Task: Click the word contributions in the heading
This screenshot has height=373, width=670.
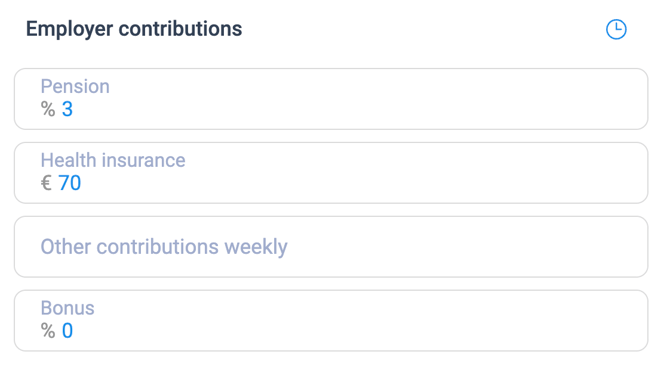Action: (x=180, y=29)
